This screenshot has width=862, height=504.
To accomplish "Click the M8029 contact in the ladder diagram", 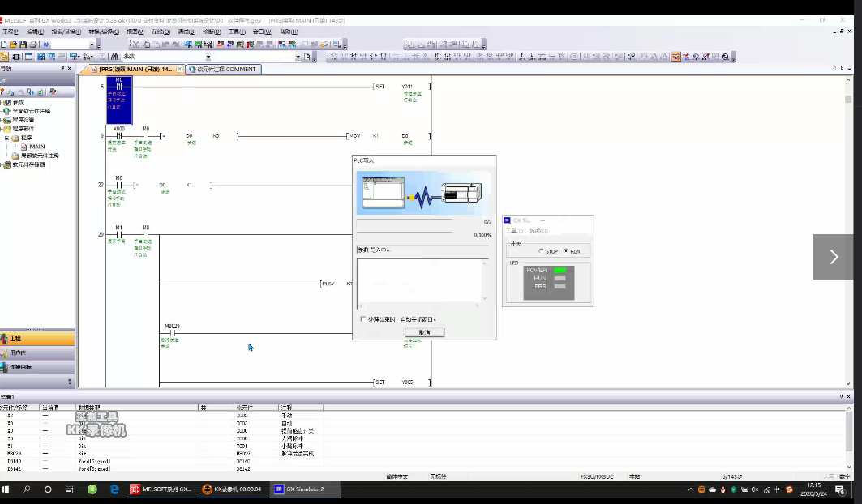I will tap(172, 333).
